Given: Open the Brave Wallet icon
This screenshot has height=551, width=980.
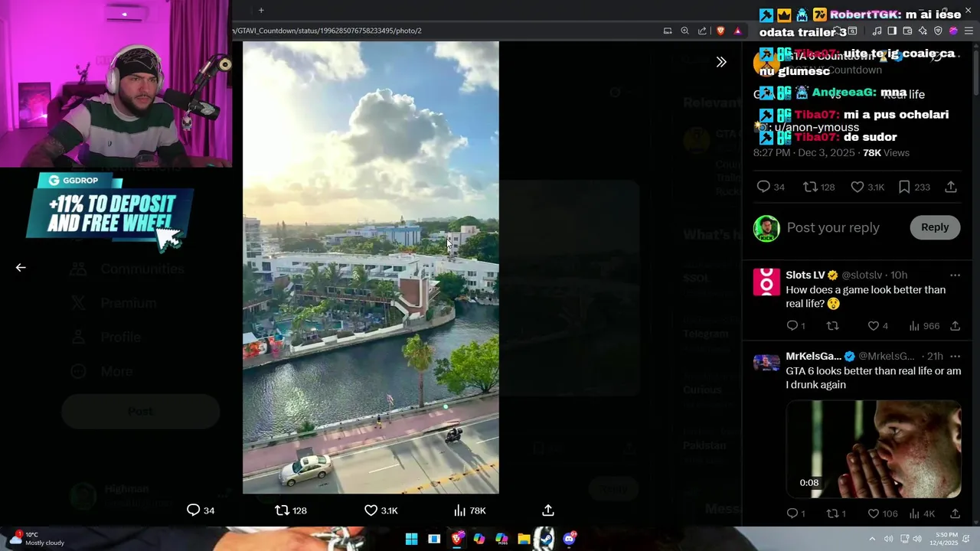Looking at the screenshot, I should pyautogui.click(x=907, y=31).
